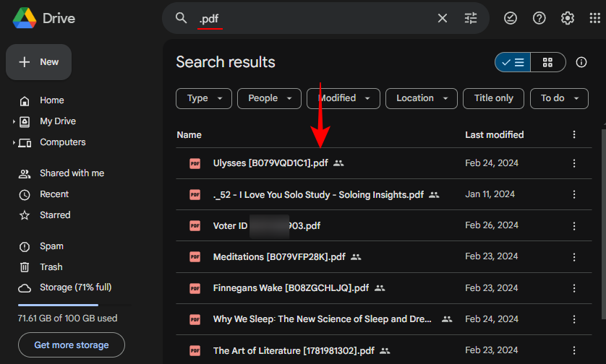Open the Settings gear icon
The image size is (606, 364).
[x=568, y=18]
